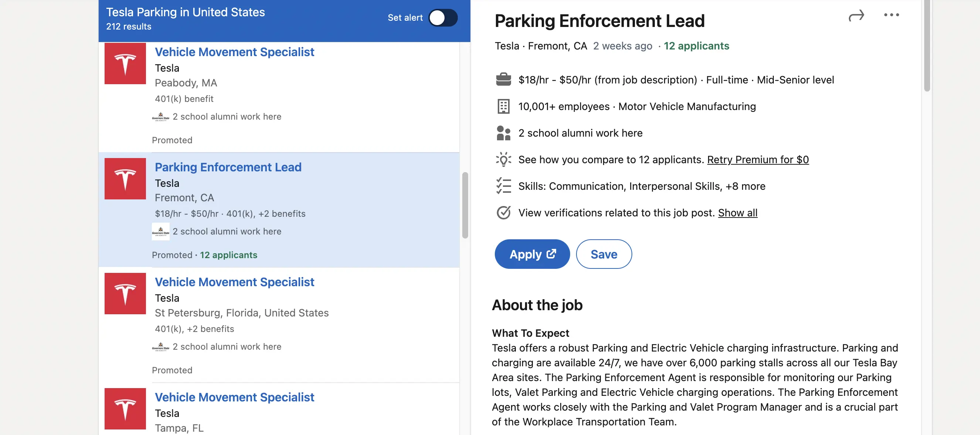Click the share arrow icon
This screenshot has height=435, width=980.
856,16
